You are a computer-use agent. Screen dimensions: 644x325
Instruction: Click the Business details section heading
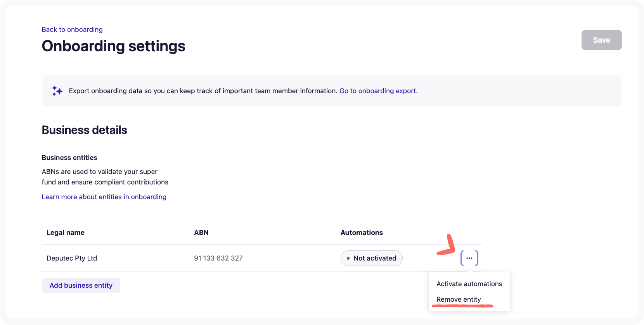pyautogui.click(x=84, y=130)
